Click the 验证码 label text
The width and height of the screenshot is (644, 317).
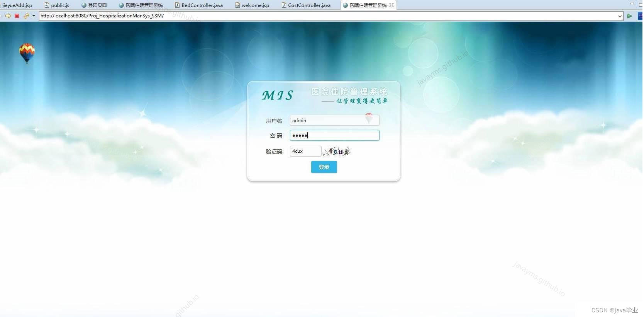274,152
